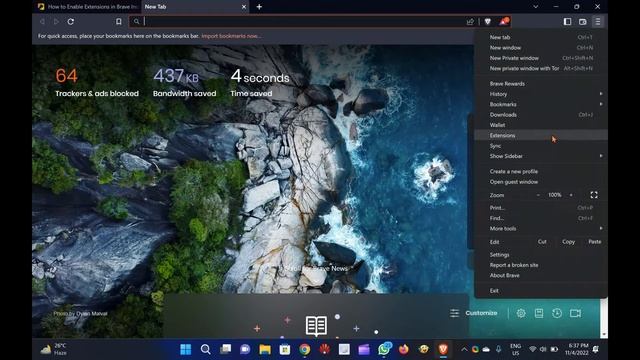
Task: Open Windows taskbar search icon
Action: (x=205, y=349)
